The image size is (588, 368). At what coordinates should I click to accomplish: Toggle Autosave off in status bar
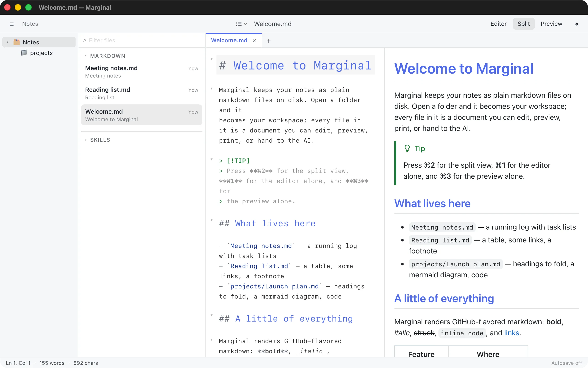[x=566, y=363]
